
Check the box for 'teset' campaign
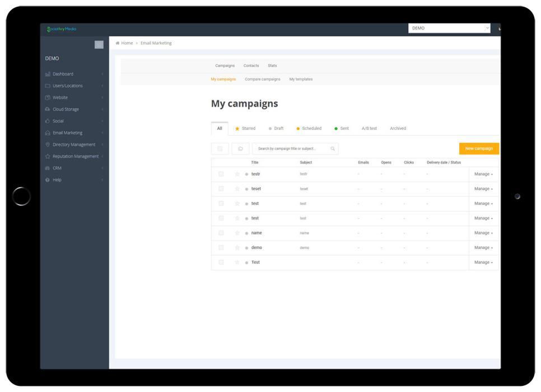coord(221,189)
